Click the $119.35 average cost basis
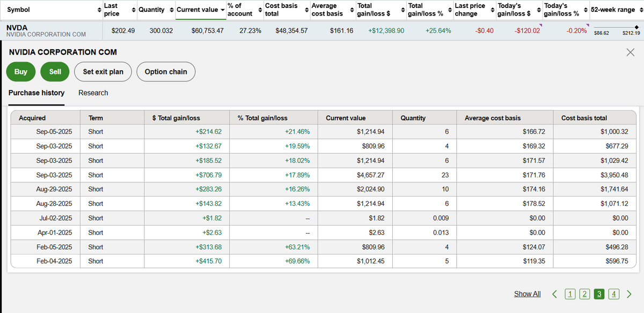Image resolution: width=644 pixels, height=313 pixels. [533, 262]
